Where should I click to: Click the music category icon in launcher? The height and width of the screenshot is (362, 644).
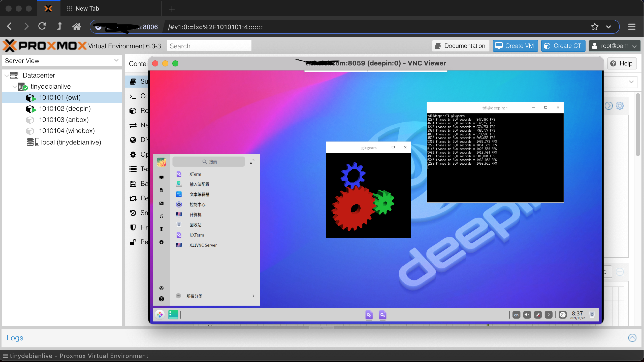point(162,216)
